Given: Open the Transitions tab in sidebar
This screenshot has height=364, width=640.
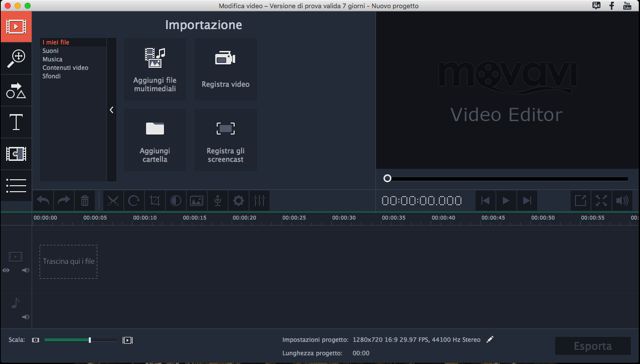Looking at the screenshot, I should [x=16, y=91].
